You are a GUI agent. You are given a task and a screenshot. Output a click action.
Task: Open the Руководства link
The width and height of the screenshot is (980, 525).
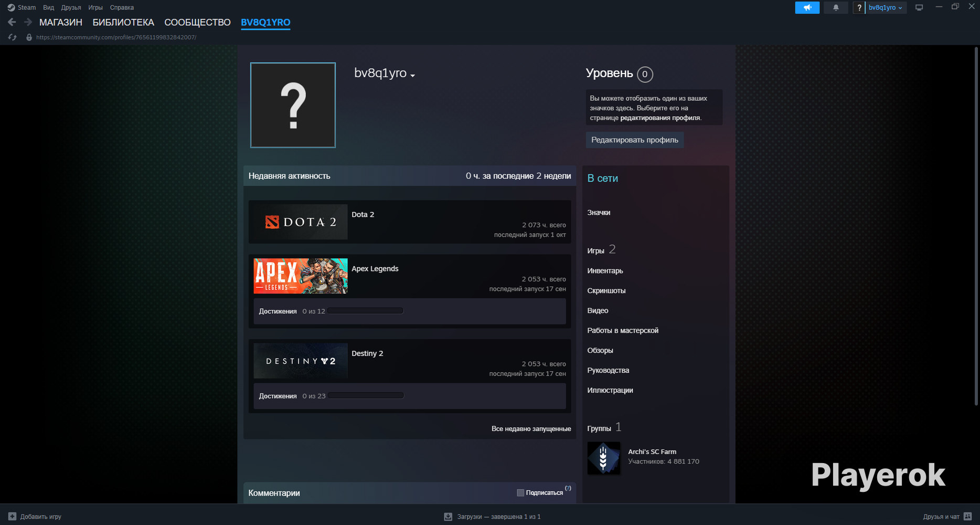click(x=608, y=371)
